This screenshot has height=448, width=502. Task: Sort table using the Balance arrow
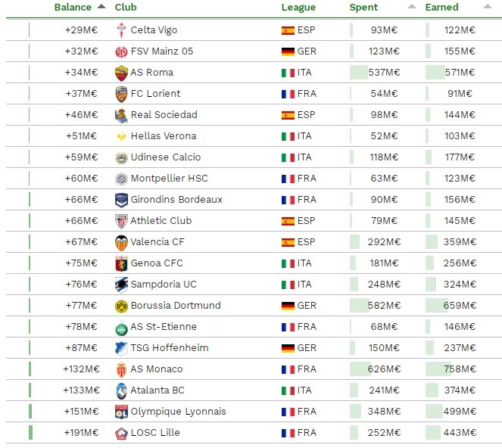(x=101, y=7)
